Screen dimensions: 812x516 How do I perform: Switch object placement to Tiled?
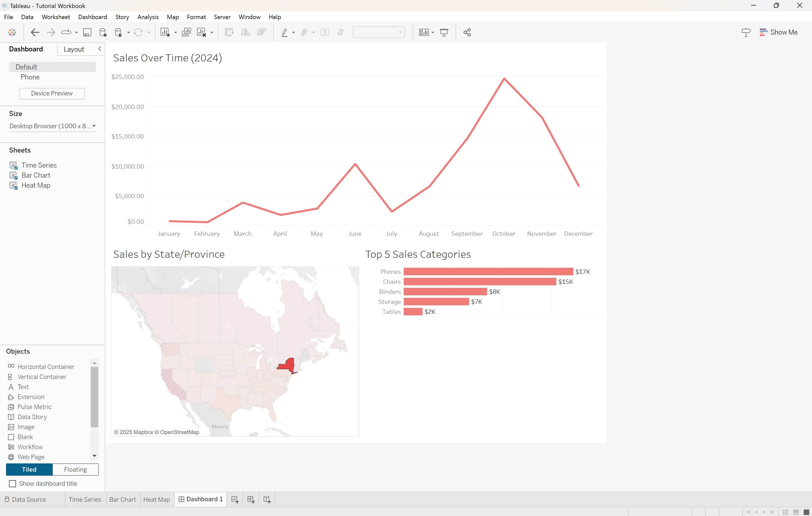(29, 469)
